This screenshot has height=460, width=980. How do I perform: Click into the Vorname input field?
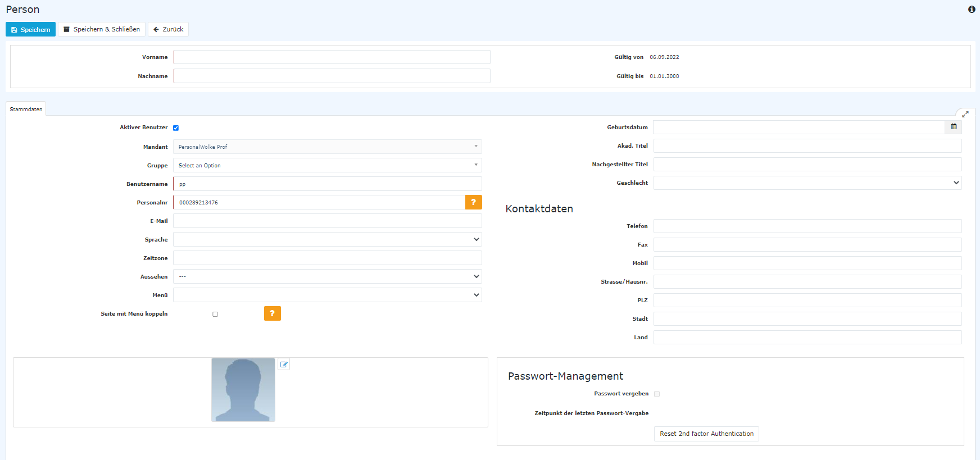click(x=332, y=57)
